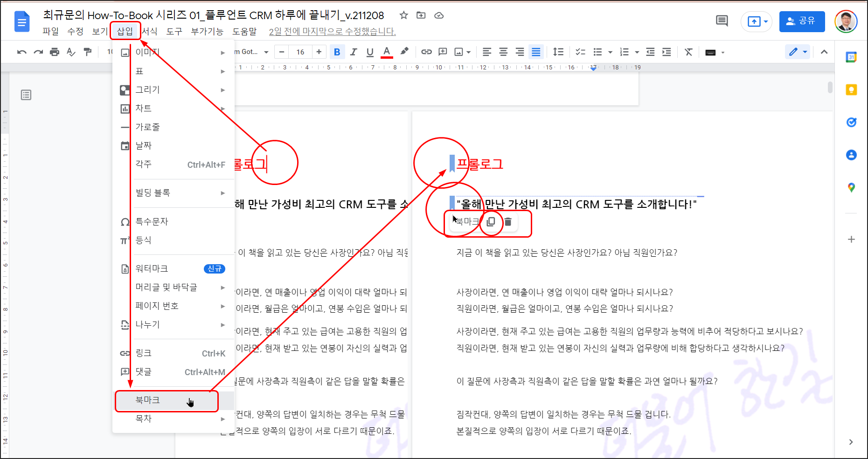The image size is (868, 459).
Task: Open Contacts side panel
Action: (x=851, y=155)
